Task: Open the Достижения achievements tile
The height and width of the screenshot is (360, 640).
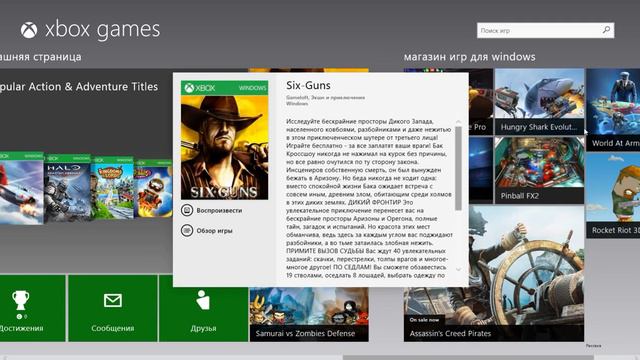Action: 32,308
